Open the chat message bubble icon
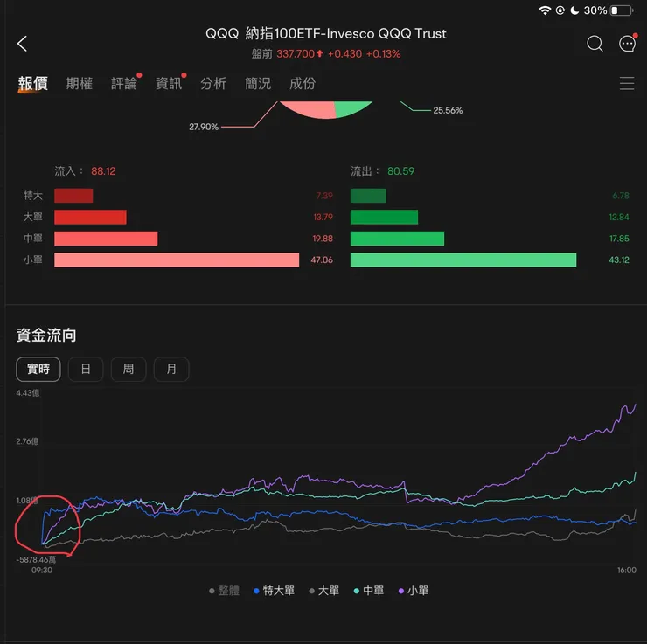Viewport: 647px width, 644px height. coord(627,44)
